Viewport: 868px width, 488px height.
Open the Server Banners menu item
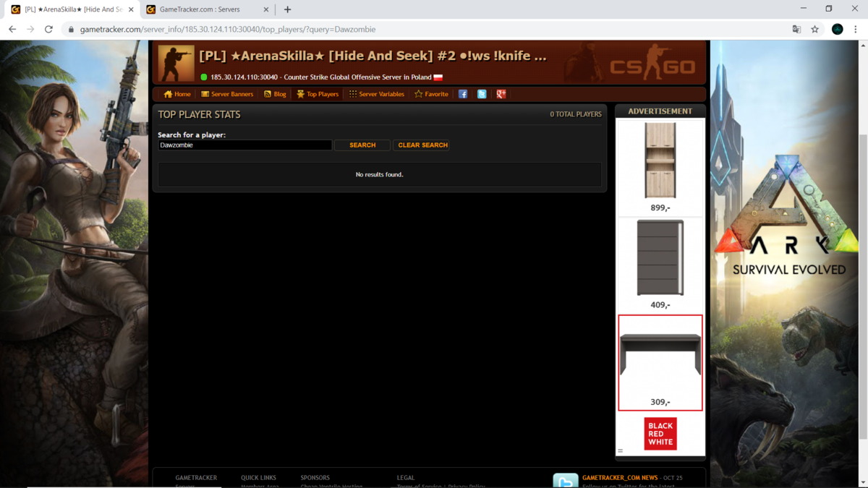tap(227, 94)
